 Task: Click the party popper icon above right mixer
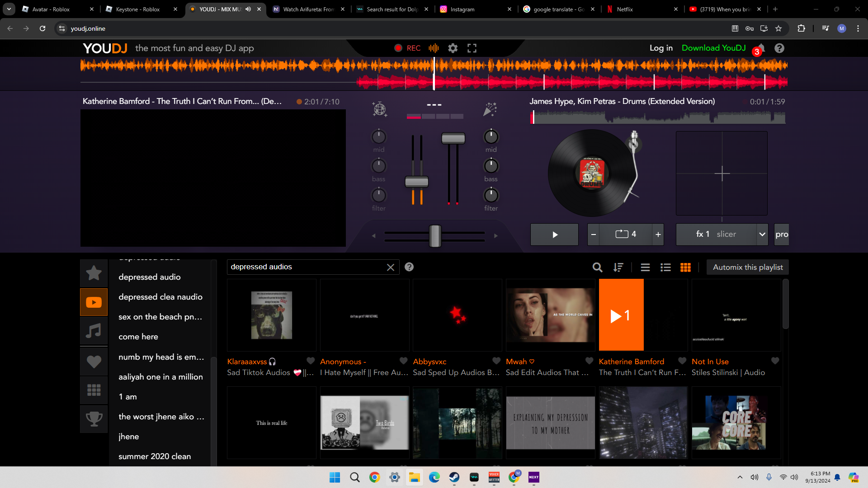tap(490, 109)
